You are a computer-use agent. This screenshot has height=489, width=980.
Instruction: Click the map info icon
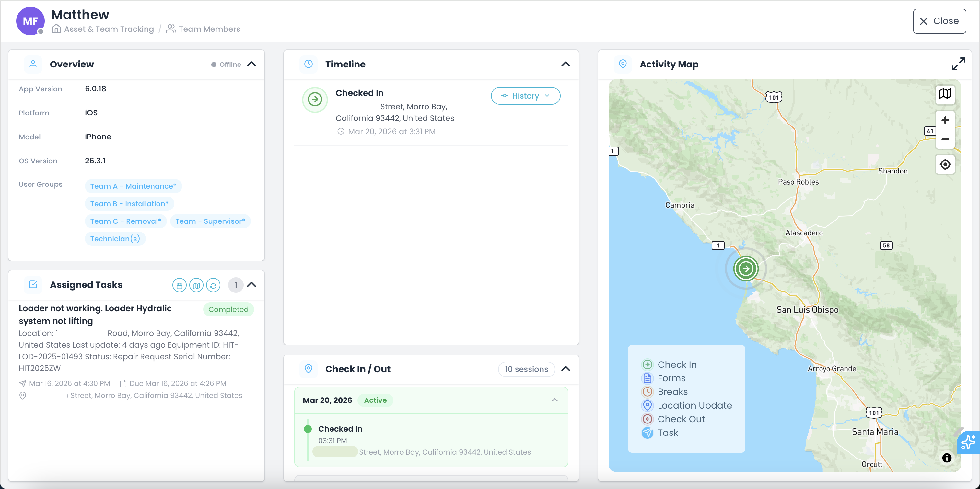[x=947, y=458]
